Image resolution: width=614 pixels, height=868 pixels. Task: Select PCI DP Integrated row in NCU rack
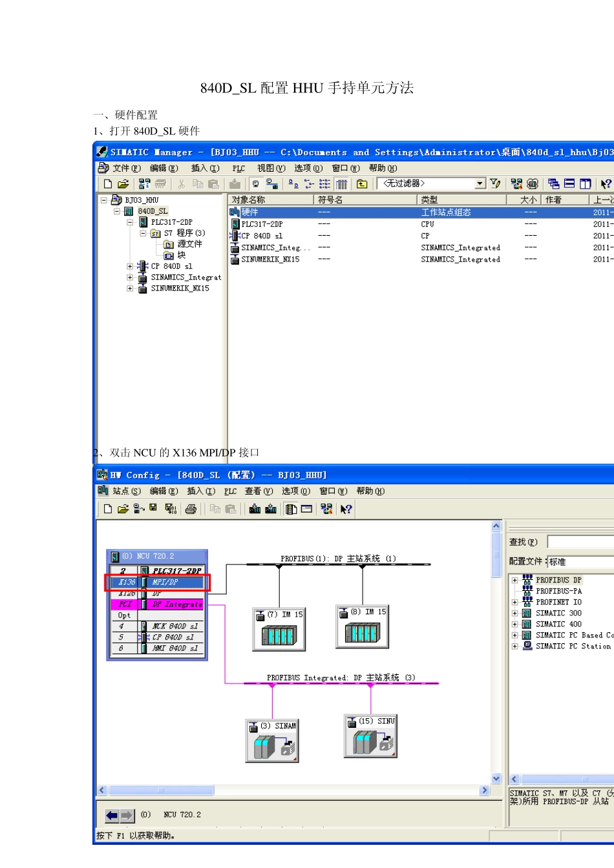click(x=158, y=604)
